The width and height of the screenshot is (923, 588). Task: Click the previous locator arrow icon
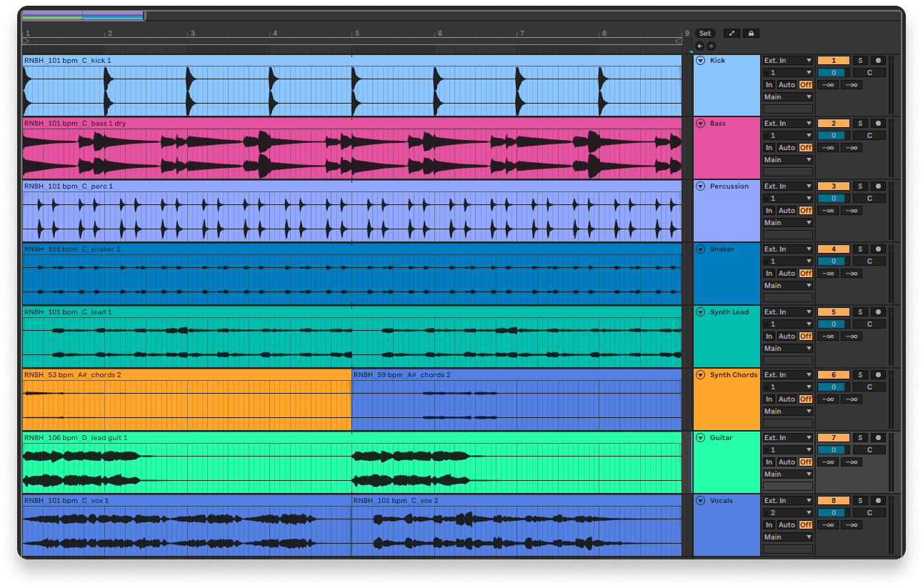[x=699, y=46]
